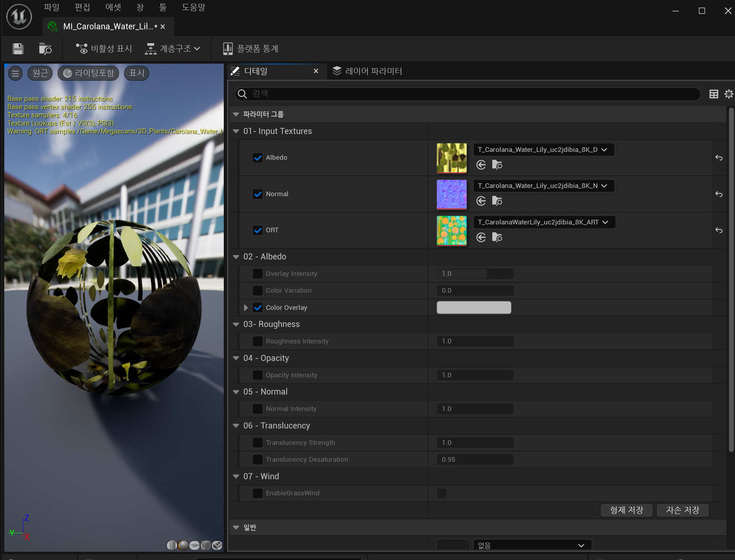Collapse the 03- Roughness group
The image size is (735, 560).
236,324
